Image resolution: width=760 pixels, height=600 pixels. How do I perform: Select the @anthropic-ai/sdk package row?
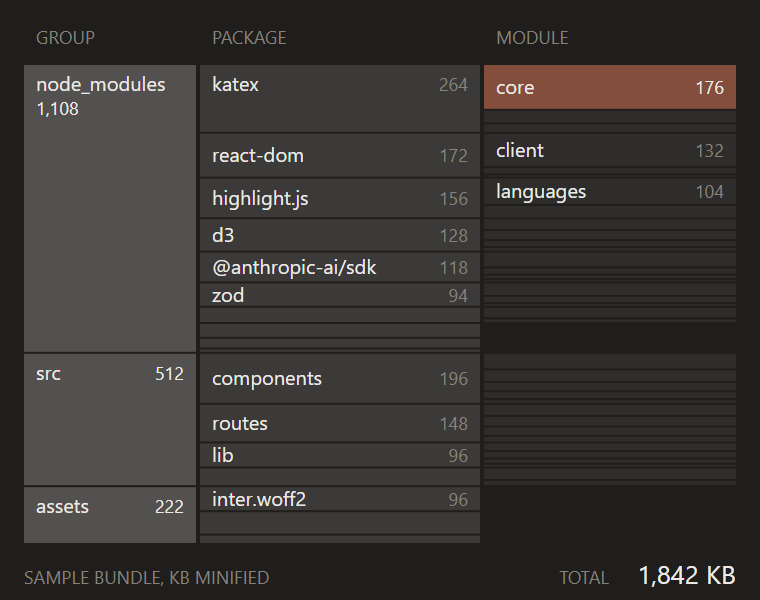pyautogui.click(x=340, y=267)
